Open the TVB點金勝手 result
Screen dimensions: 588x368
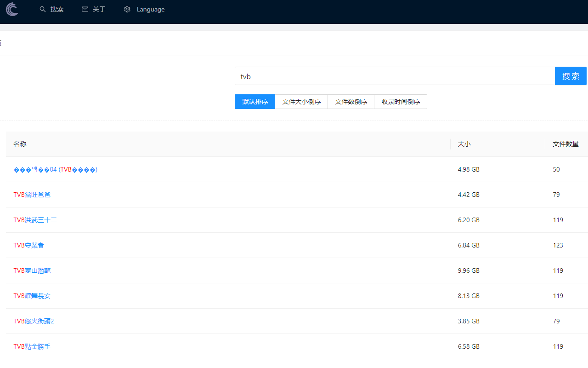point(32,346)
